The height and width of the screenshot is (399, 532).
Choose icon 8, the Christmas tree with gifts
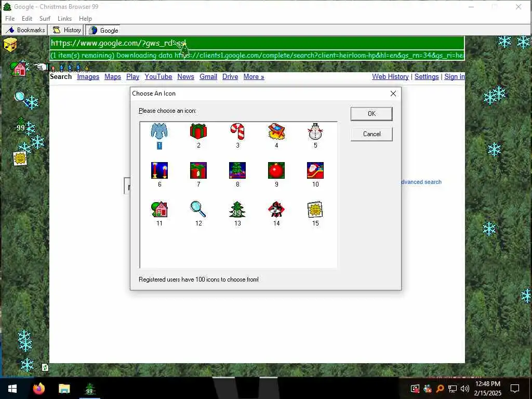237,170
